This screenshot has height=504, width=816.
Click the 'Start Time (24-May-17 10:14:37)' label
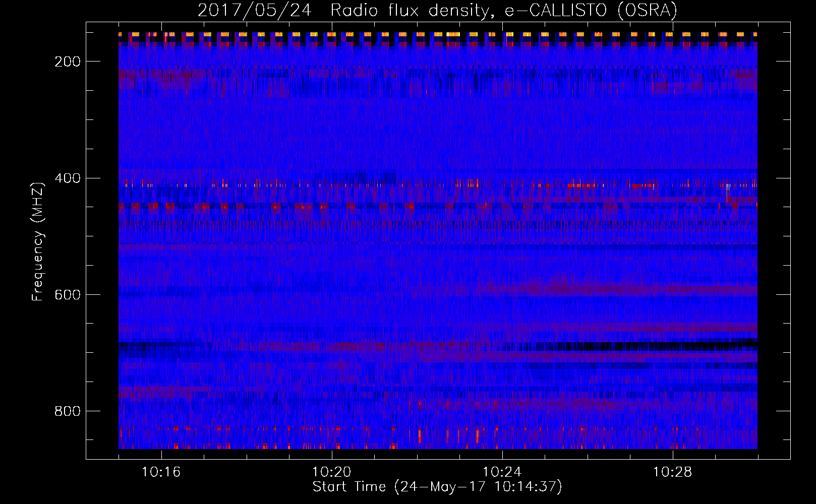tap(437, 487)
